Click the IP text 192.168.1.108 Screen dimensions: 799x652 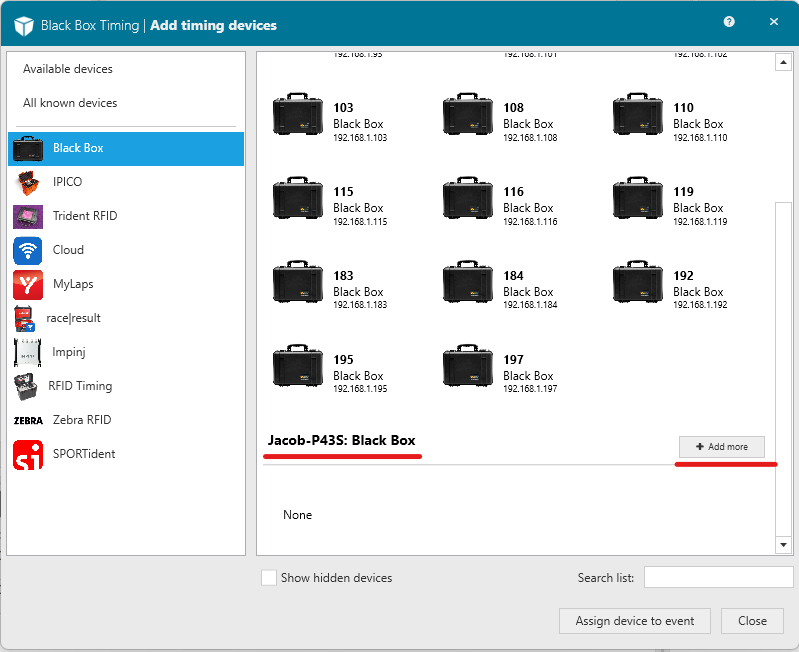(530, 138)
